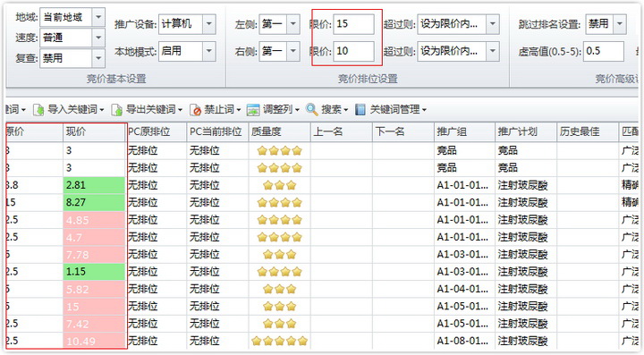Click the 推广计划 column header
Image resolution: width=644 pixels, height=355 pixels.
tap(526, 131)
